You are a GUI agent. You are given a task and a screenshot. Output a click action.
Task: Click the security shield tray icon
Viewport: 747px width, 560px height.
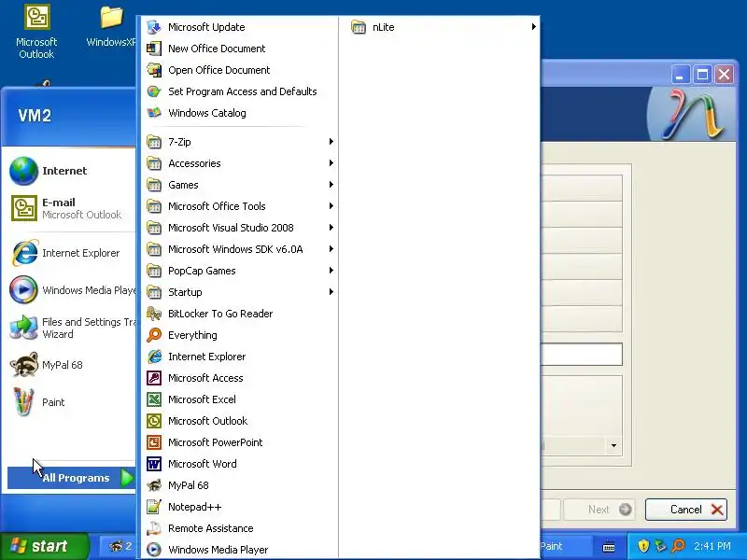coord(643,546)
